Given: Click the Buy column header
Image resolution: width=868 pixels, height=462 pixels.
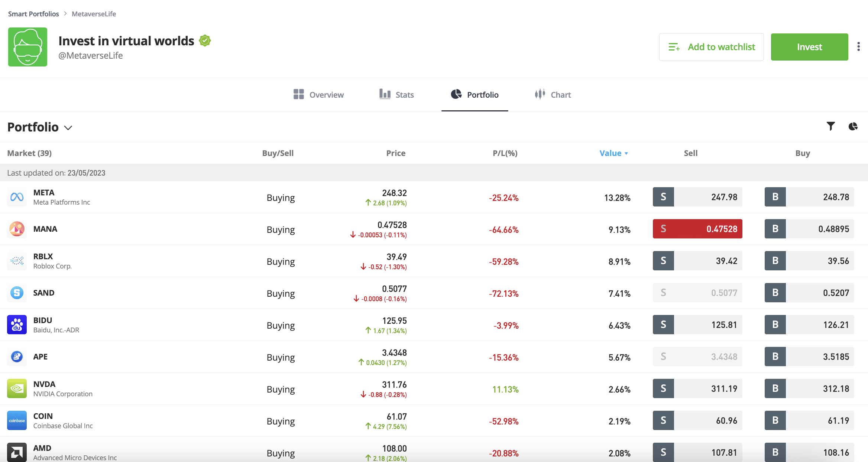Looking at the screenshot, I should [x=803, y=153].
